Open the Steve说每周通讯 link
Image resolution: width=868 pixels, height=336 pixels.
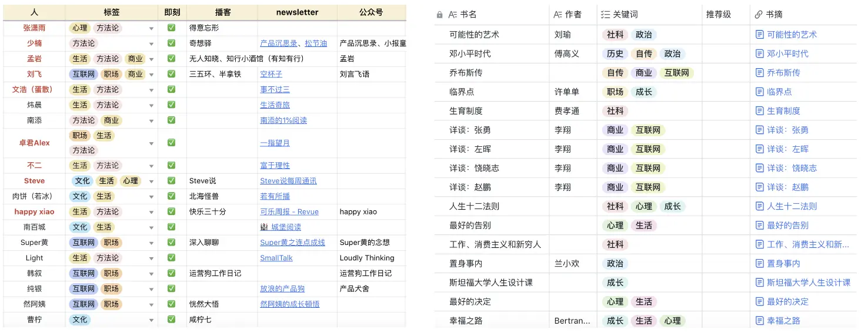click(x=288, y=181)
